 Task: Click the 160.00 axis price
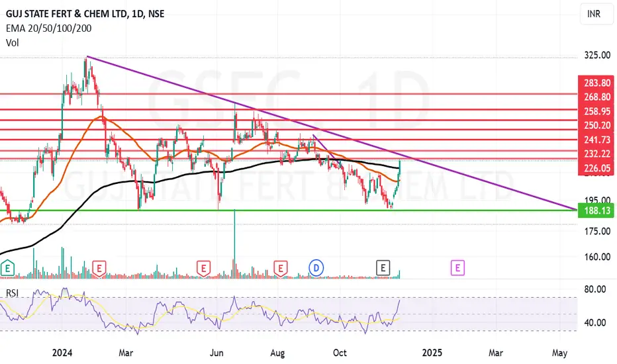click(597, 257)
